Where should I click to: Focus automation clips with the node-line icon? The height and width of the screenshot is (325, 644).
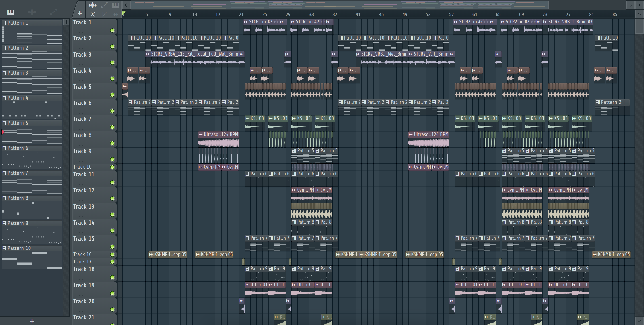point(104,5)
